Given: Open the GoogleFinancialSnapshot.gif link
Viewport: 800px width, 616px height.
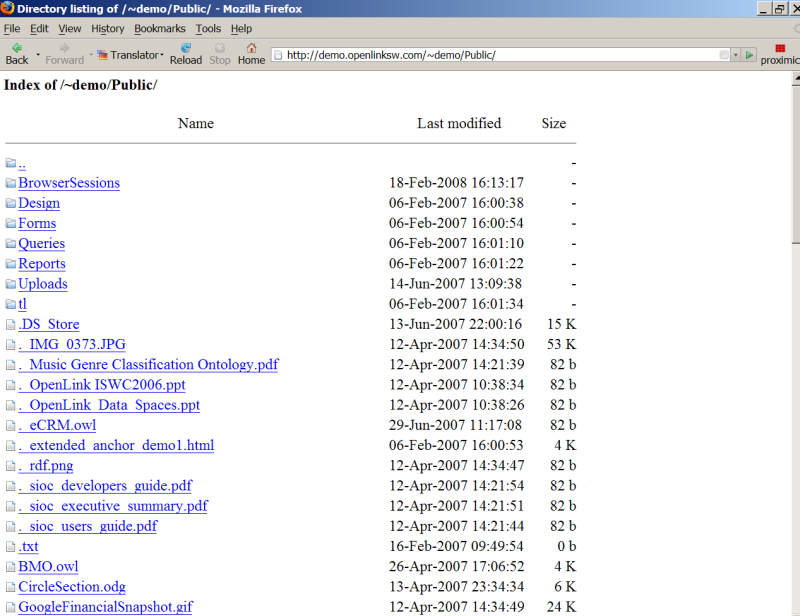Looking at the screenshot, I should coord(105,607).
